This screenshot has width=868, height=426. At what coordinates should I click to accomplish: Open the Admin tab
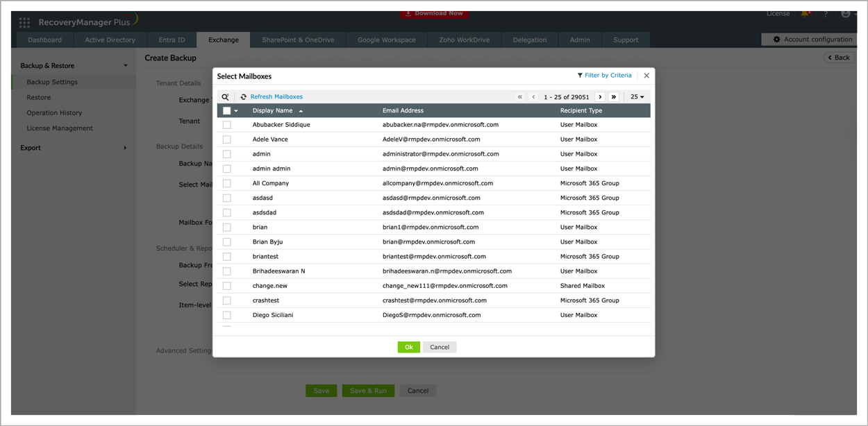coord(580,40)
